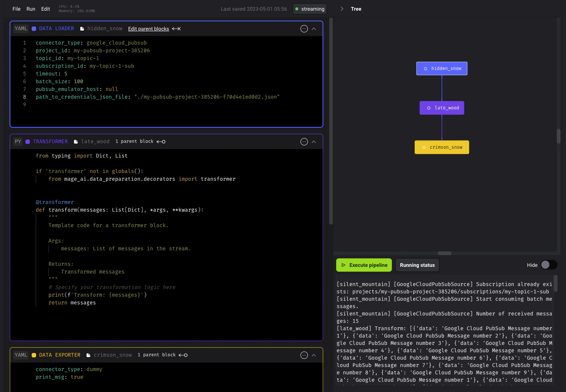Click the DATA LOADER block type color dot

tap(34, 28)
